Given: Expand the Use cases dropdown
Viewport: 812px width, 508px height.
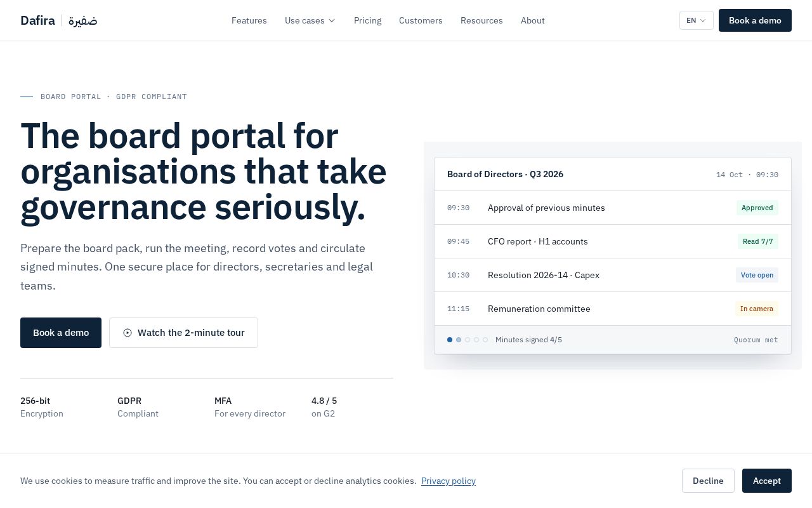Looking at the screenshot, I should coord(310,20).
